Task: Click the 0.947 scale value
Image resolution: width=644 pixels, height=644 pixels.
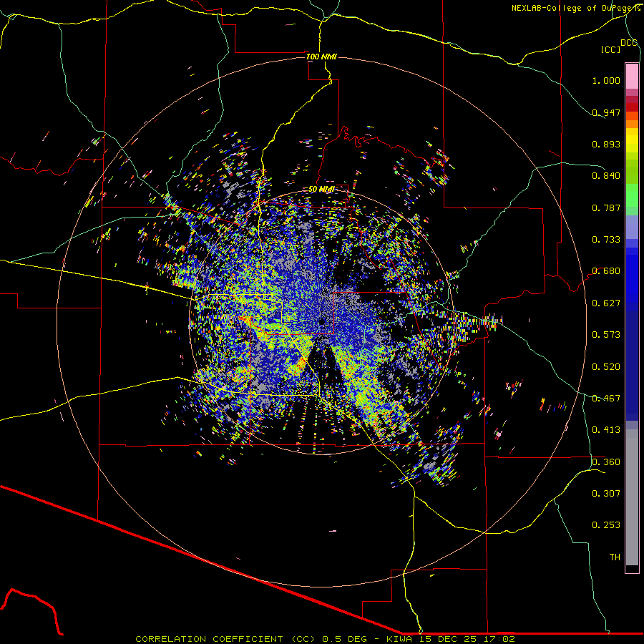Action: (x=606, y=112)
